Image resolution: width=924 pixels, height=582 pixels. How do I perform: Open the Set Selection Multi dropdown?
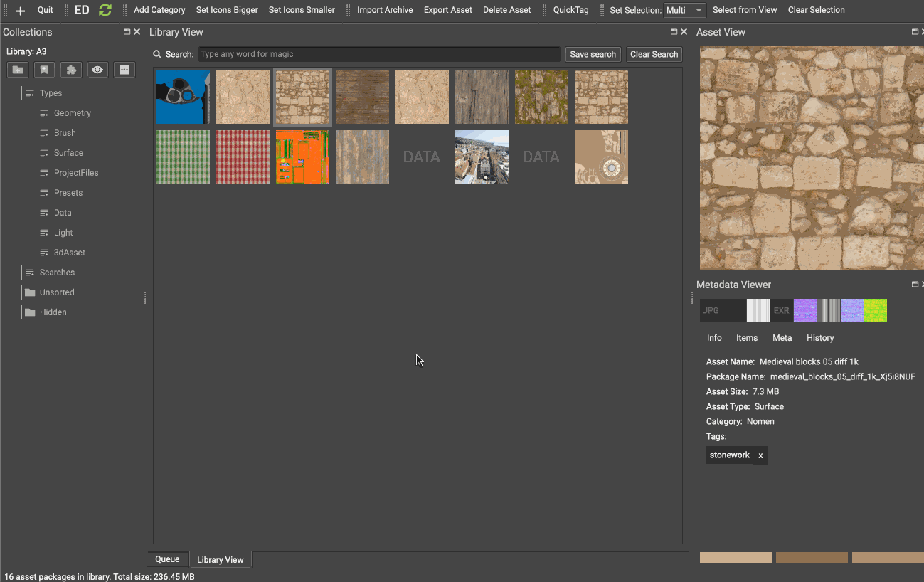684,10
